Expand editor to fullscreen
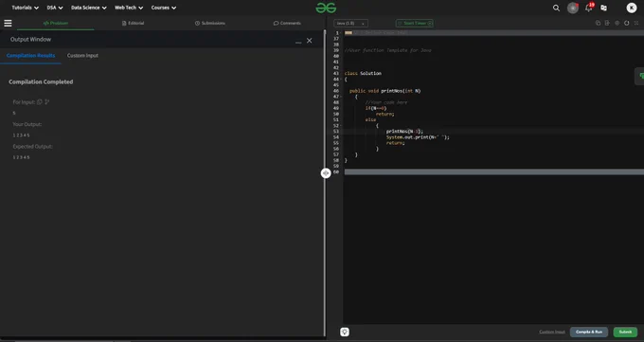This screenshot has height=342, width=644. [x=636, y=23]
